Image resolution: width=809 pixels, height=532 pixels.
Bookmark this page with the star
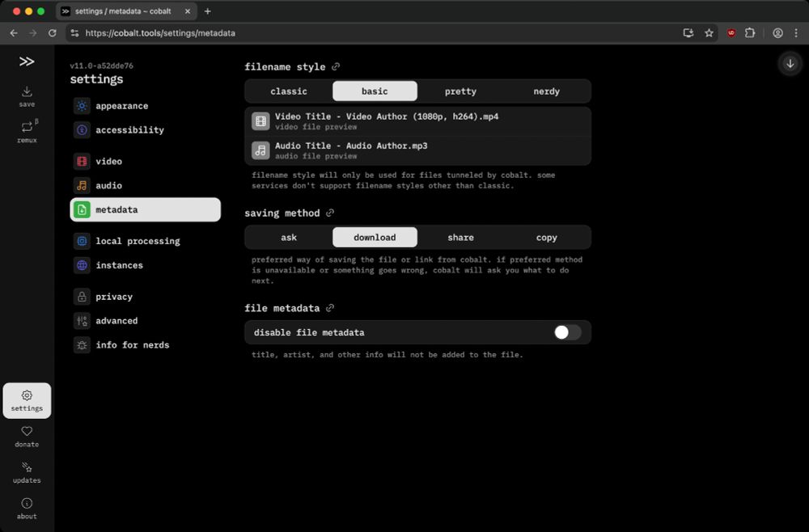pyautogui.click(x=709, y=33)
